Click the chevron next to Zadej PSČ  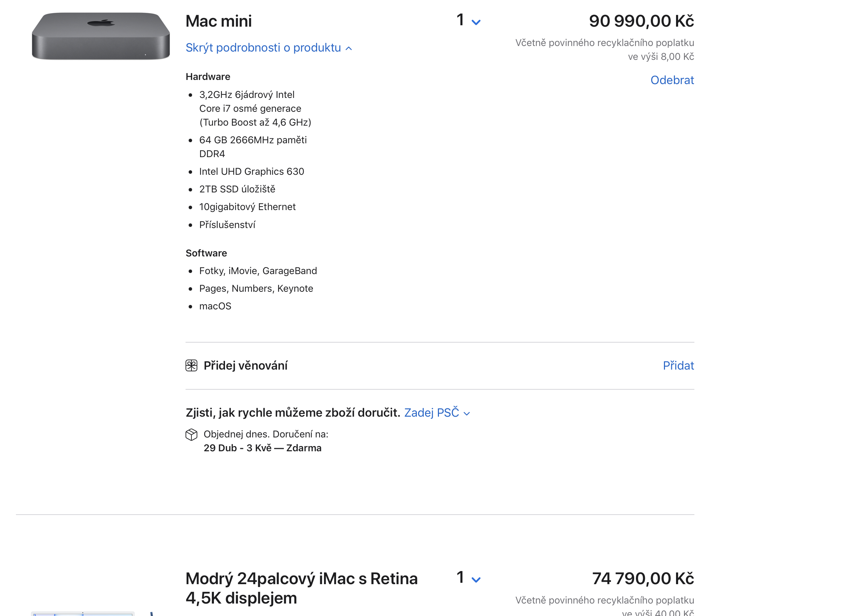click(x=467, y=414)
